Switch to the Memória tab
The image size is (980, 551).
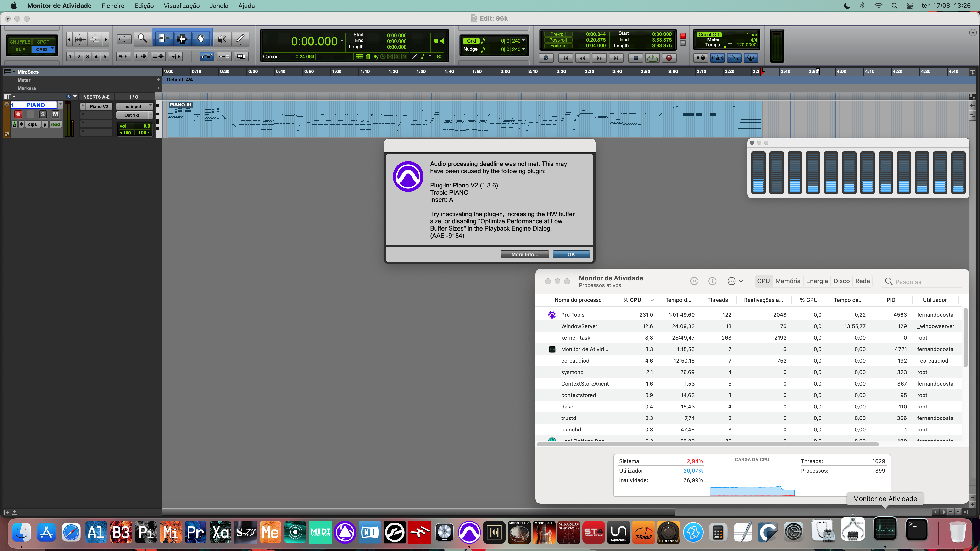click(787, 281)
